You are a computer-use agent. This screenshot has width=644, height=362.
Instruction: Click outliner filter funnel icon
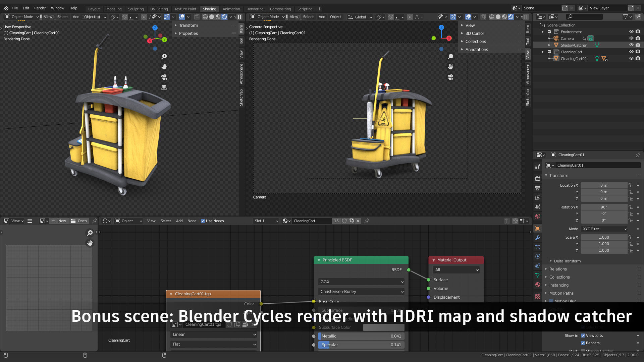click(625, 17)
